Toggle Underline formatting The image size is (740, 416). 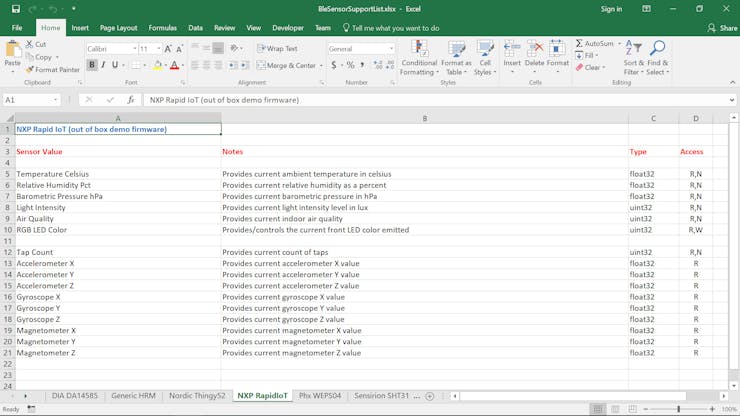click(115, 65)
